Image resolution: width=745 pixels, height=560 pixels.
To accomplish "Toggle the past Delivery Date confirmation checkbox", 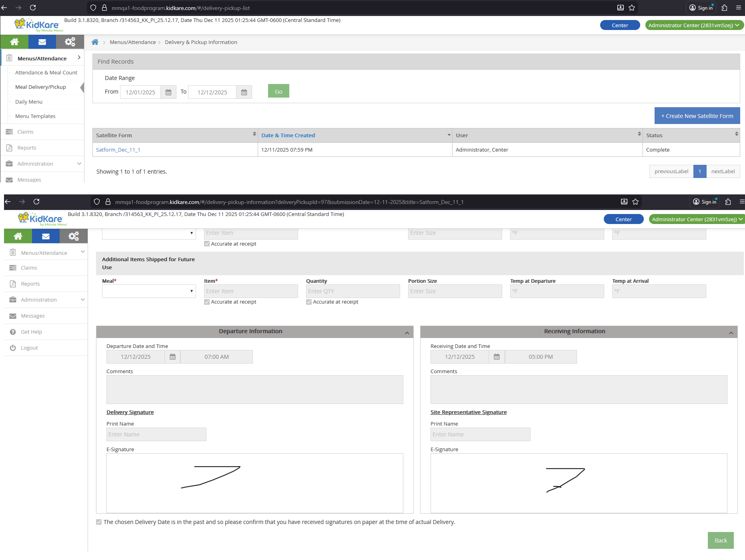I will [99, 522].
